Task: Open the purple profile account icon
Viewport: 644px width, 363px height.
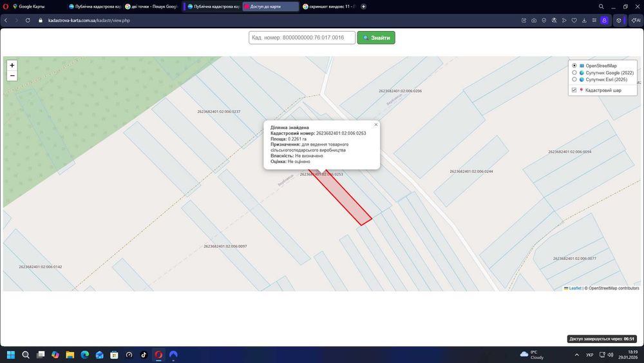Action: pyautogui.click(x=604, y=20)
